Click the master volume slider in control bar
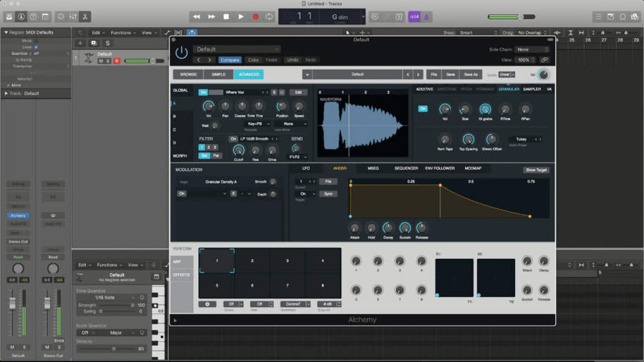Image resolution: width=644 pixels, height=362 pixels. [511, 17]
